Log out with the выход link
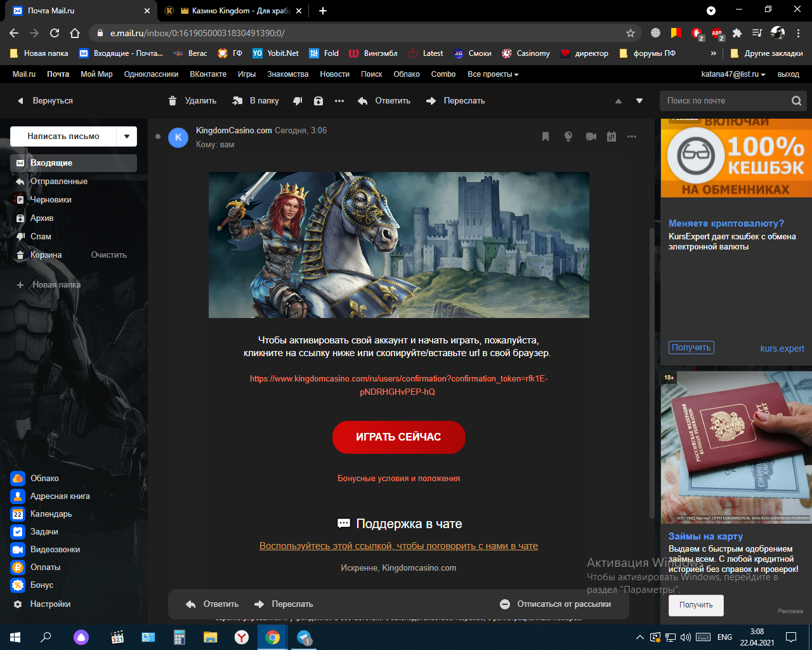The height and width of the screenshot is (650, 812). coord(789,74)
